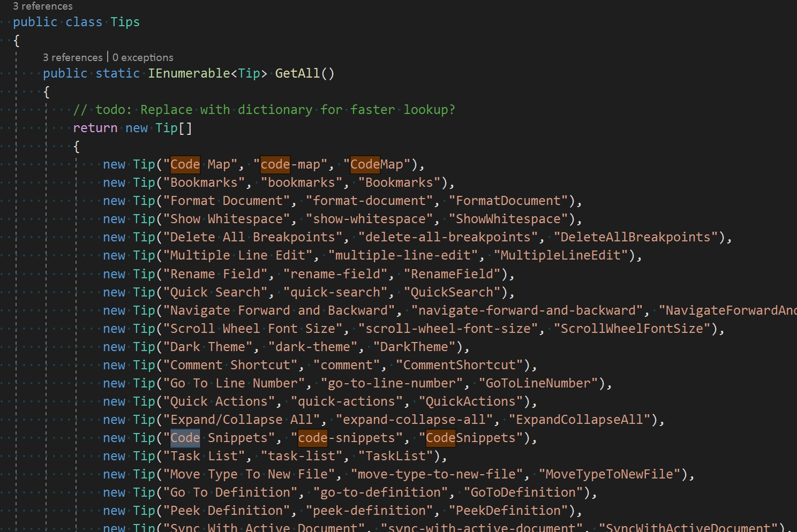Click the "3 references" link above class Tips
The image size is (797, 532).
(x=42, y=6)
